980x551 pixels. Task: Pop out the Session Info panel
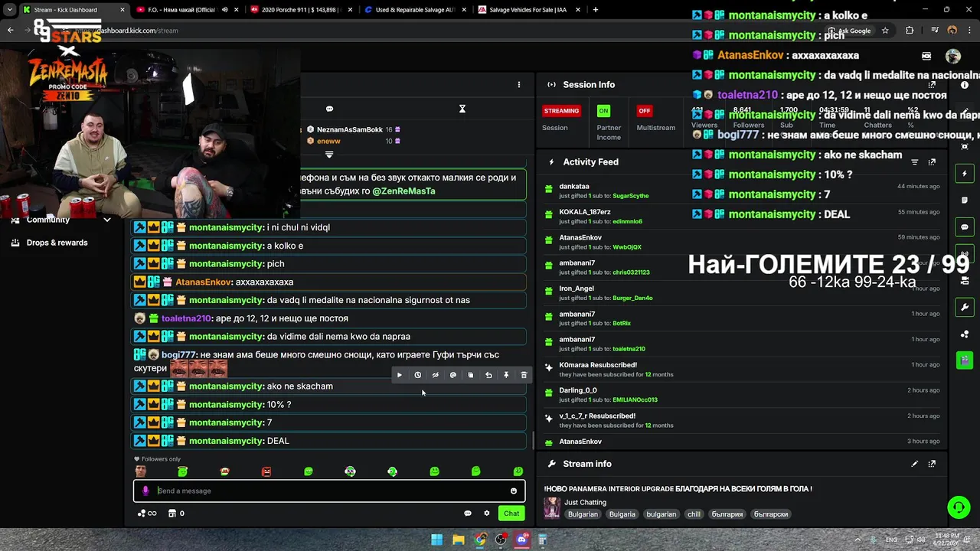[932, 84]
